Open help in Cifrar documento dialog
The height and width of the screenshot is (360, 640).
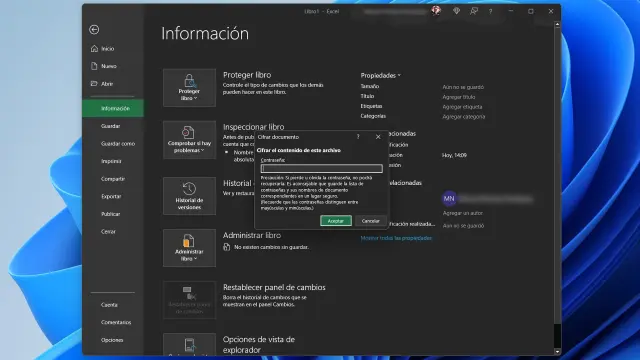(358, 137)
